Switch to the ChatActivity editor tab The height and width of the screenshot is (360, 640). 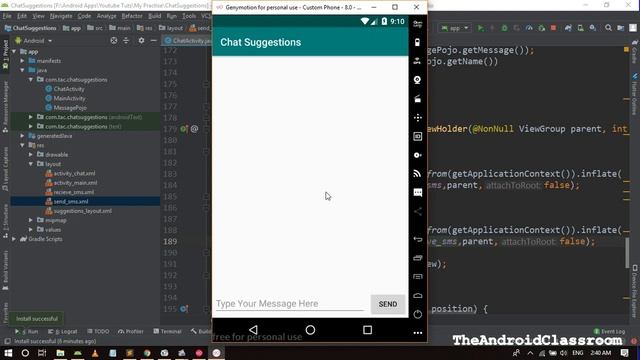coord(187,40)
